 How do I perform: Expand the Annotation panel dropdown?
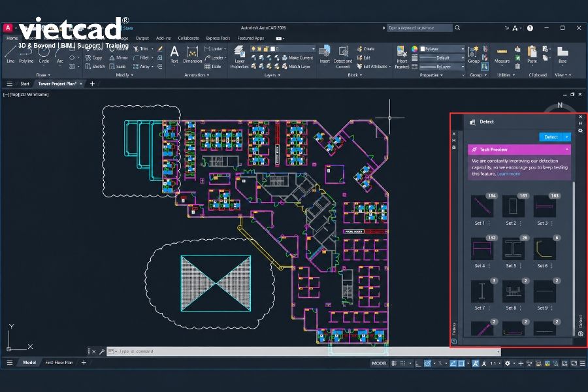197,75
